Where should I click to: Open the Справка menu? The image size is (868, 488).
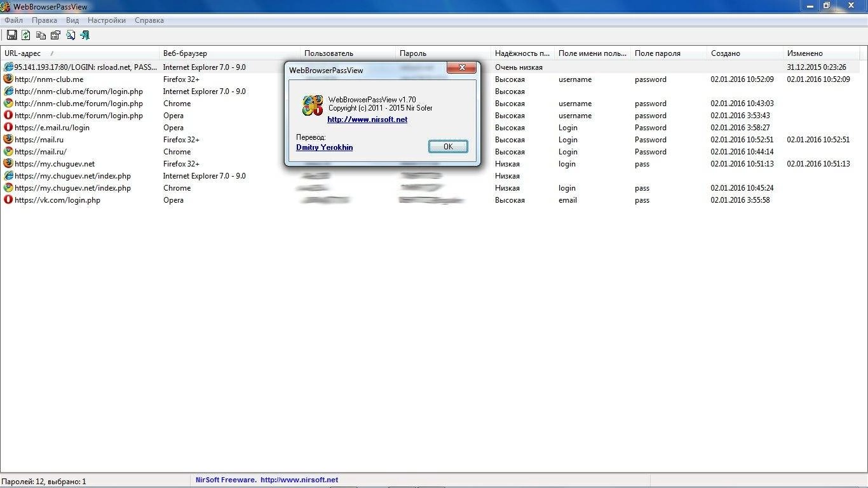(x=149, y=20)
